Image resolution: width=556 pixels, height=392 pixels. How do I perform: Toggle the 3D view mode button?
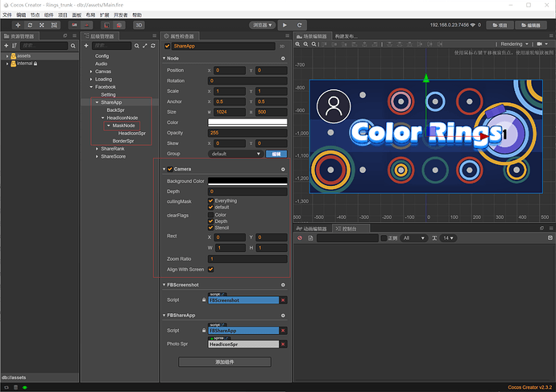point(139,25)
